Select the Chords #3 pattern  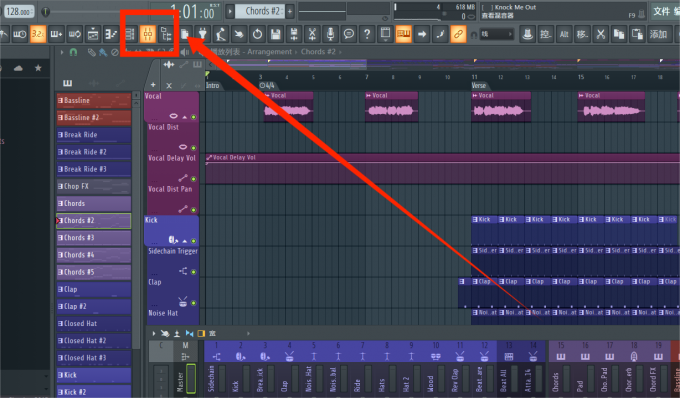click(x=94, y=238)
